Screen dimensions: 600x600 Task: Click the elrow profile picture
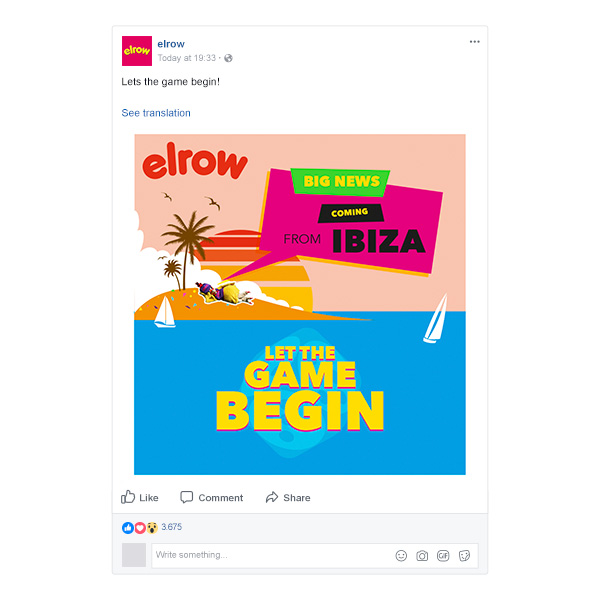(x=137, y=51)
